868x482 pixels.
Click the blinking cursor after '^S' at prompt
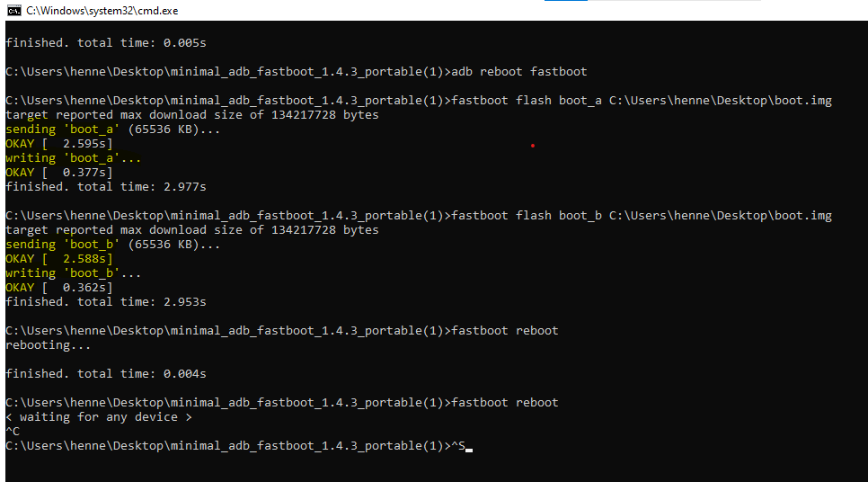tap(469, 450)
